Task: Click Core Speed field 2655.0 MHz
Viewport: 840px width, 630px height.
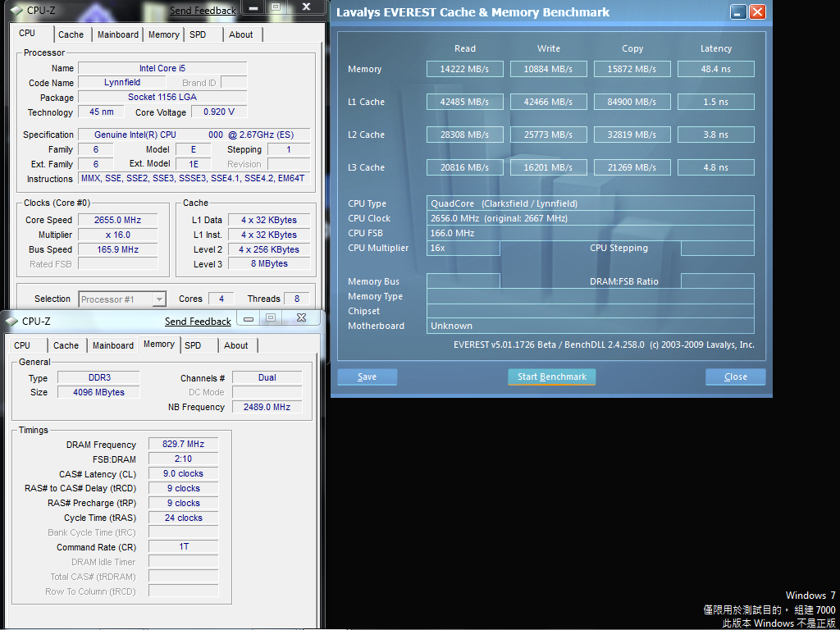Action: [118, 220]
